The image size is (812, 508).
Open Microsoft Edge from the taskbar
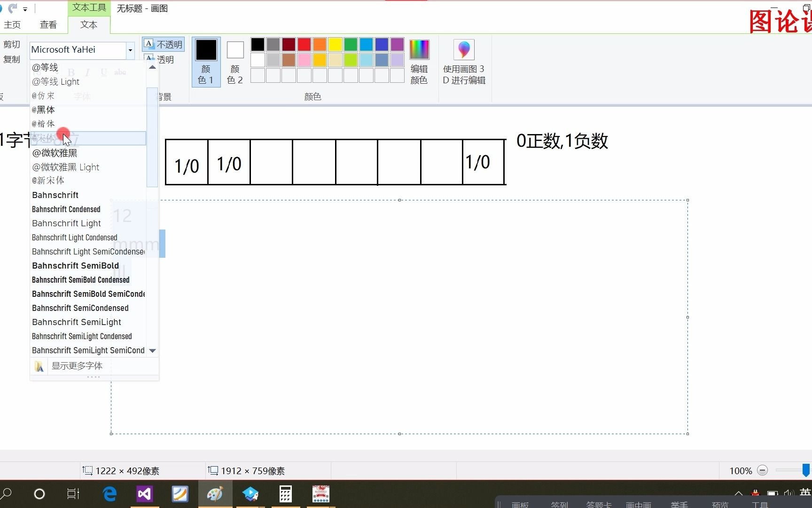[x=109, y=494]
